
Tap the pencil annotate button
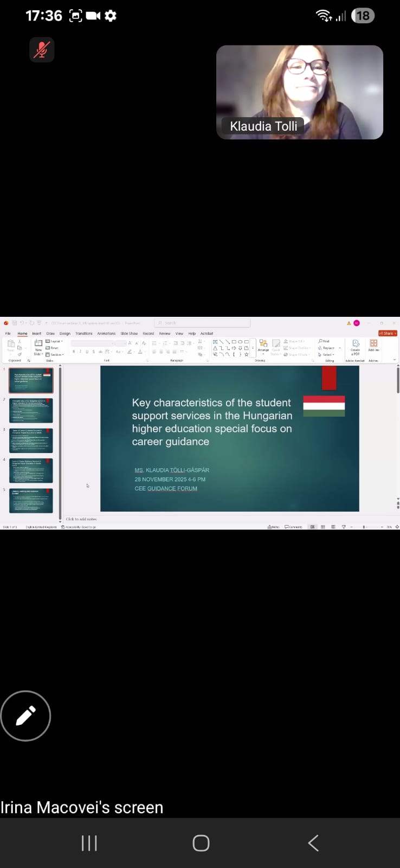[x=25, y=716]
